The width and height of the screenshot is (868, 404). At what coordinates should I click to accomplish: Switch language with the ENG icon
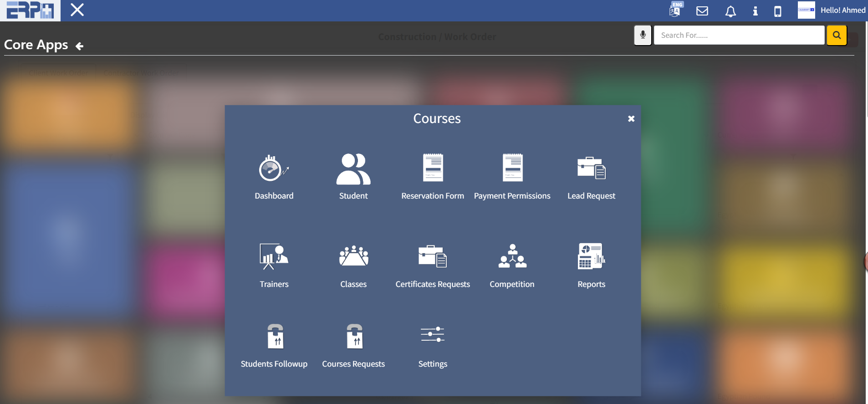click(x=675, y=10)
